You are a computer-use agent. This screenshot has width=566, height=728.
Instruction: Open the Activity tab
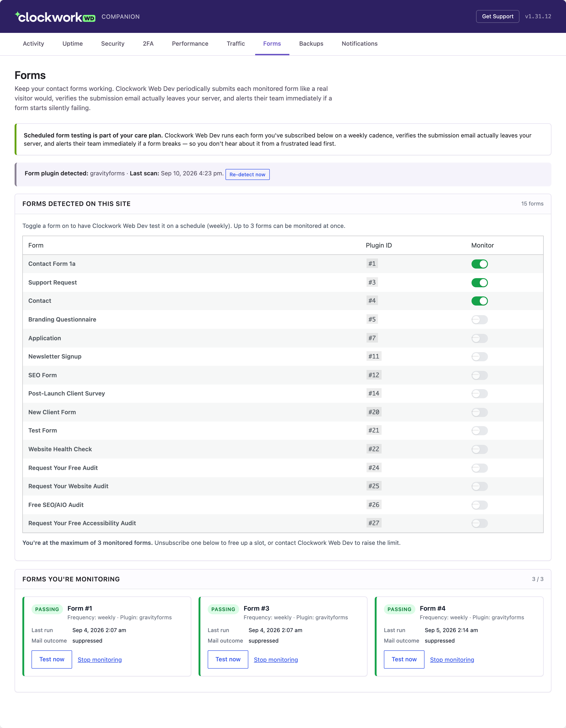(x=33, y=44)
